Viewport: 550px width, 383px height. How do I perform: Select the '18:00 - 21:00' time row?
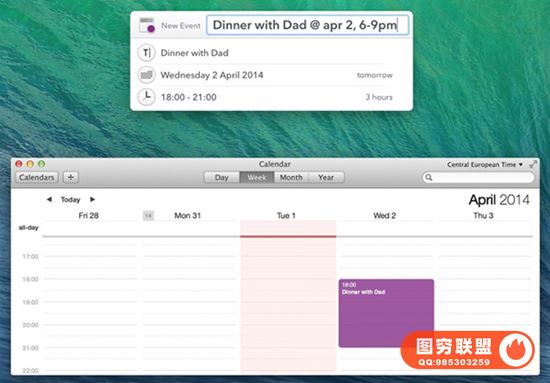pyautogui.click(x=271, y=97)
